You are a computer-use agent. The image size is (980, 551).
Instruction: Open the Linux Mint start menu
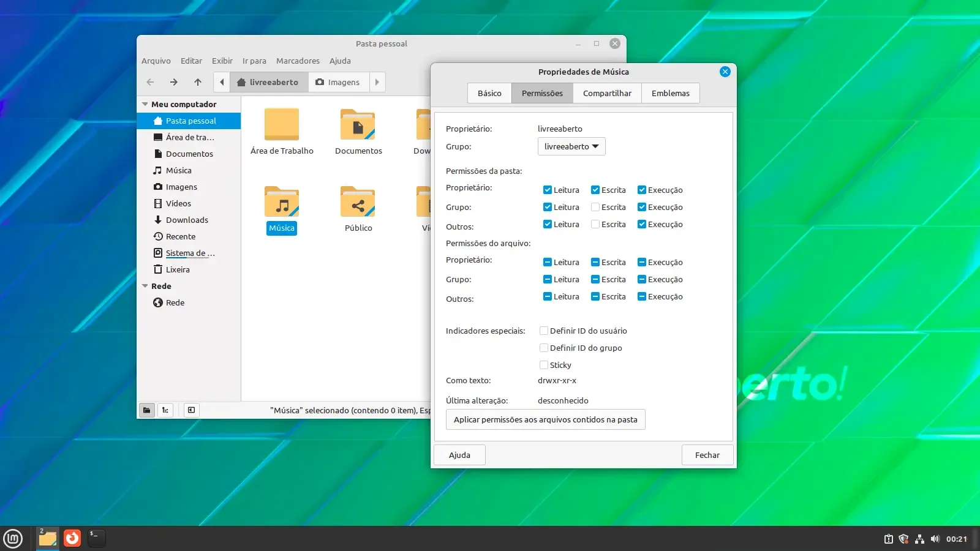(13, 539)
